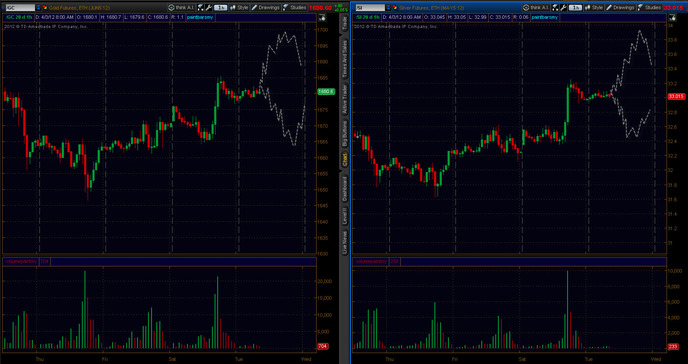Expand the /GC symbol dropdown arrow
Screen dimensions: 688x364
click(39, 7)
